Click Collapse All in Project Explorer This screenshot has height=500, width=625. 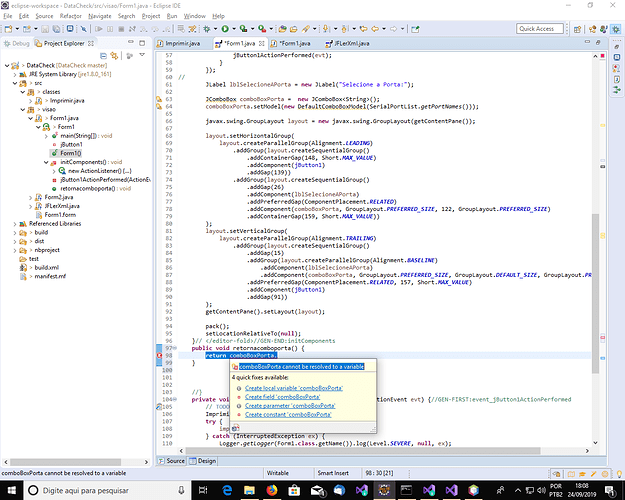[104, 55]
